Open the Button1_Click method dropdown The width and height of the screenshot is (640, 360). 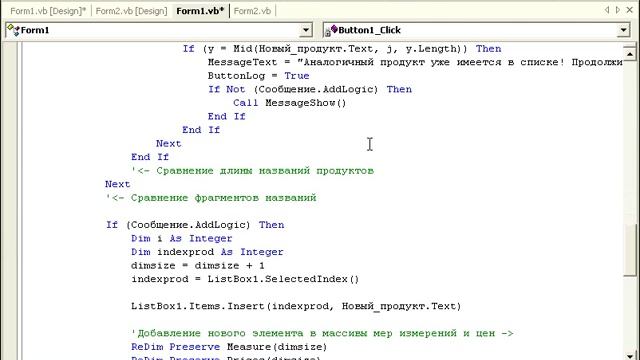coord(623,30)
